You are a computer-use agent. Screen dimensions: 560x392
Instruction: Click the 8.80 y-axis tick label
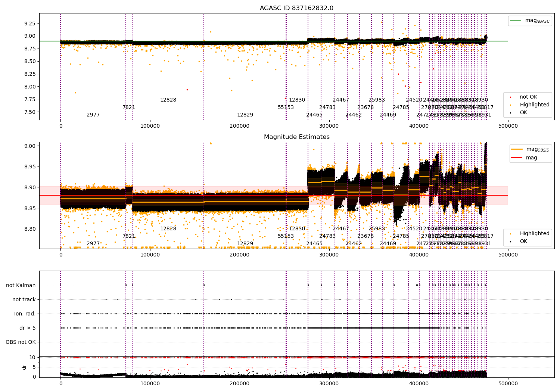(29, 229)
